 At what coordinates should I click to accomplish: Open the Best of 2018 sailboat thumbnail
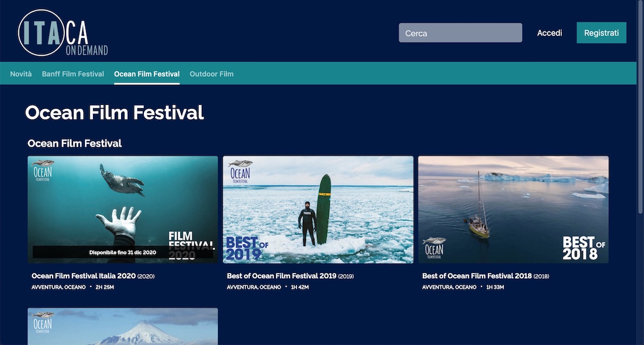[513, 209]
